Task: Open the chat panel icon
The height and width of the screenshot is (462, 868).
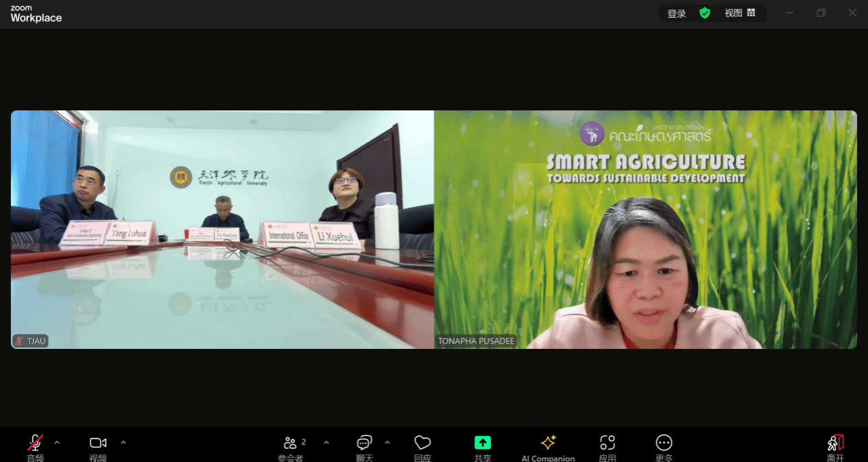Action: pyautogui.click(x=364, y=443)
